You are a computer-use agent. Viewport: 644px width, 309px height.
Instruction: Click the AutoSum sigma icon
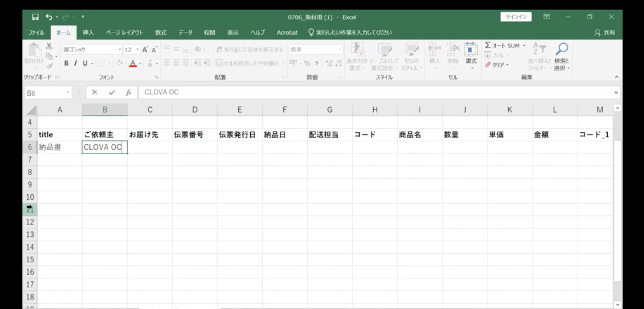pos(487,45)
